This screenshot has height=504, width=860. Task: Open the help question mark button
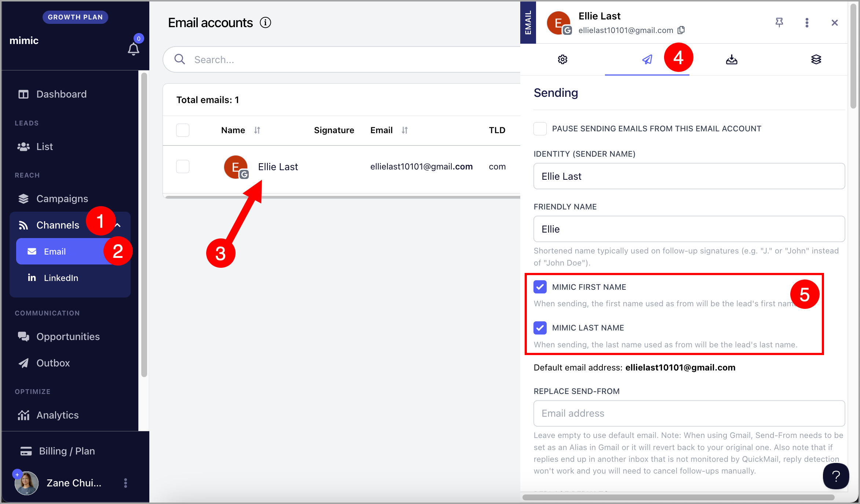(836, 476)
